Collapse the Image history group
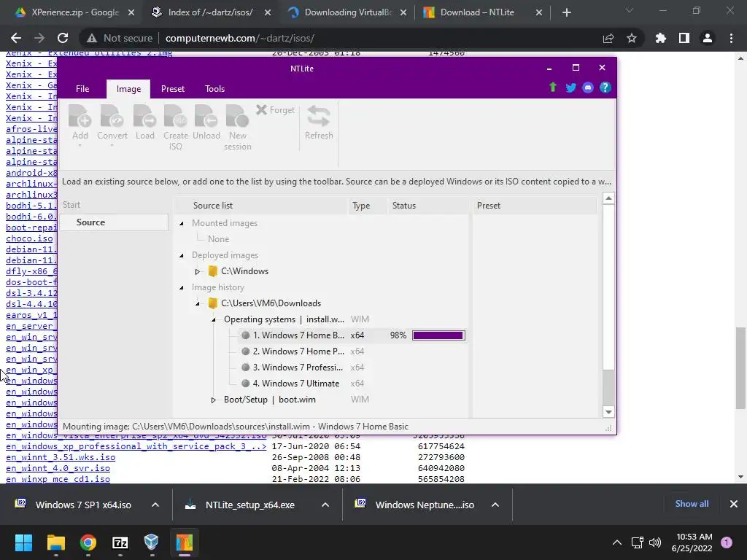747x560 pixels. click(182, 287)
